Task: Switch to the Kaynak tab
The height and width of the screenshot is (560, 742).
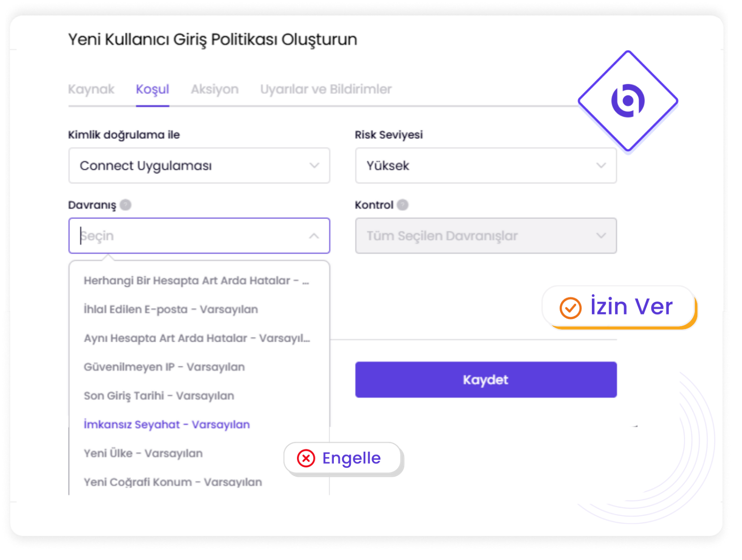Action: point(91,89)
